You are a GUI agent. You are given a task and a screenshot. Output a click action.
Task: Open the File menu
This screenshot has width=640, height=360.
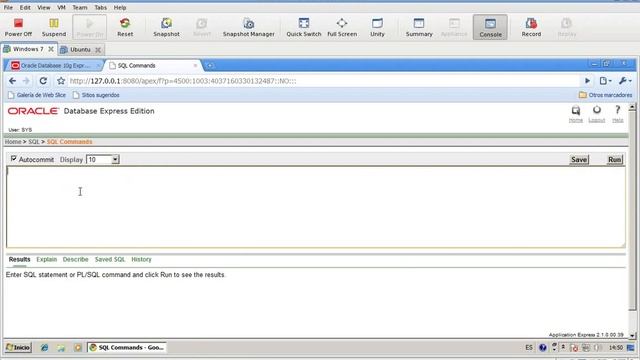8,7
